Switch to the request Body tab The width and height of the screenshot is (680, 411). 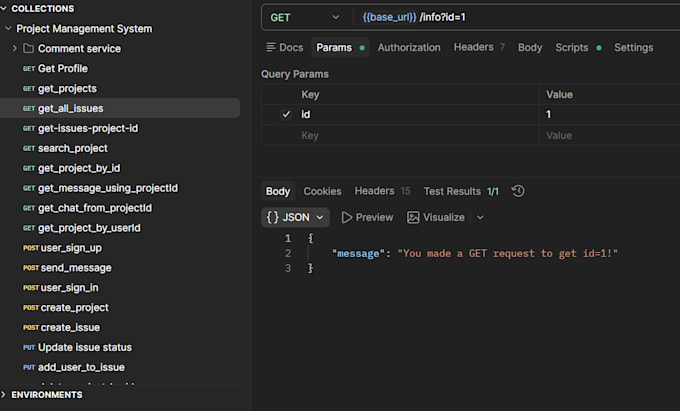(x=530, y=47)
